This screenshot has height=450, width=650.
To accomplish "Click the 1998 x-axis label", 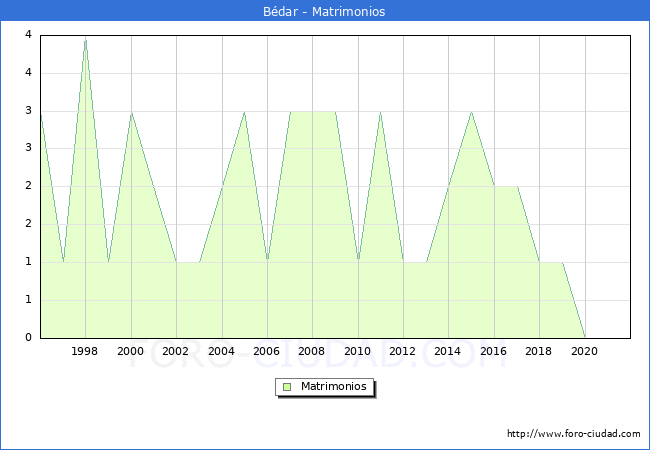I will (x=85, y=351).
